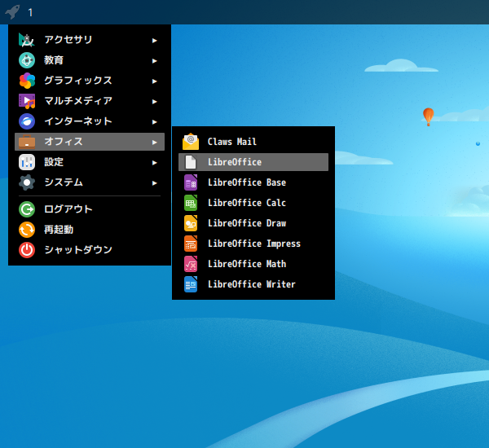Image resolution: width=489 pixels, height=448 pixels.
Task: Click the orange 再起動 icon
Action: click(27, 230)
